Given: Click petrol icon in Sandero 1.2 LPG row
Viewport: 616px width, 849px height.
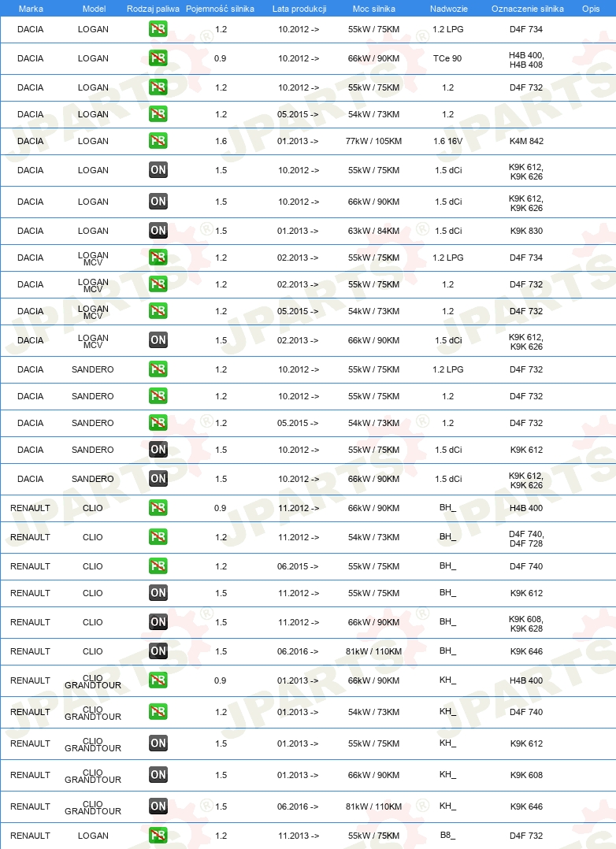Looking at the screenshot, I should coord(158,369).
